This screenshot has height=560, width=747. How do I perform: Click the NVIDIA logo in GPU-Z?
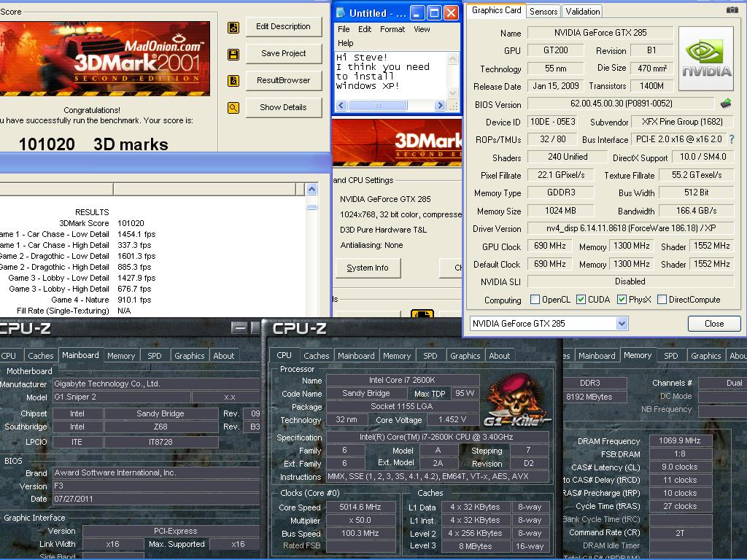(x=706, y=58)
